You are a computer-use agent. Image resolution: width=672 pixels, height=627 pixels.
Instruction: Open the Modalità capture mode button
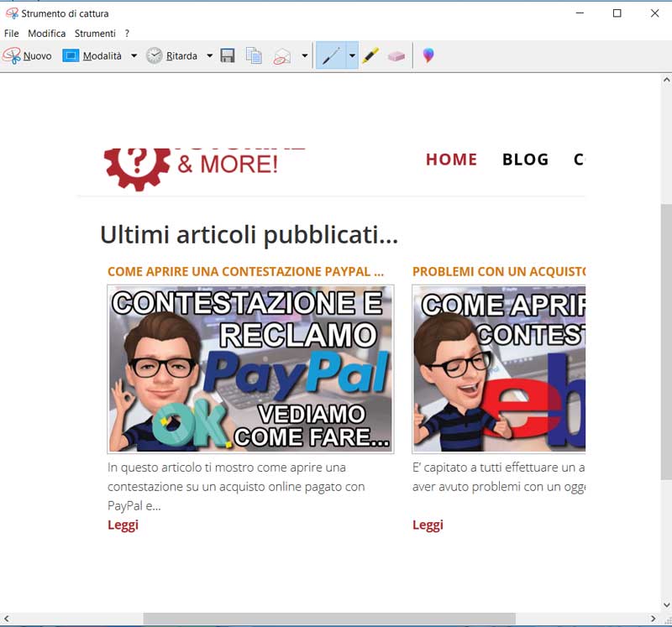coord(92,55)
